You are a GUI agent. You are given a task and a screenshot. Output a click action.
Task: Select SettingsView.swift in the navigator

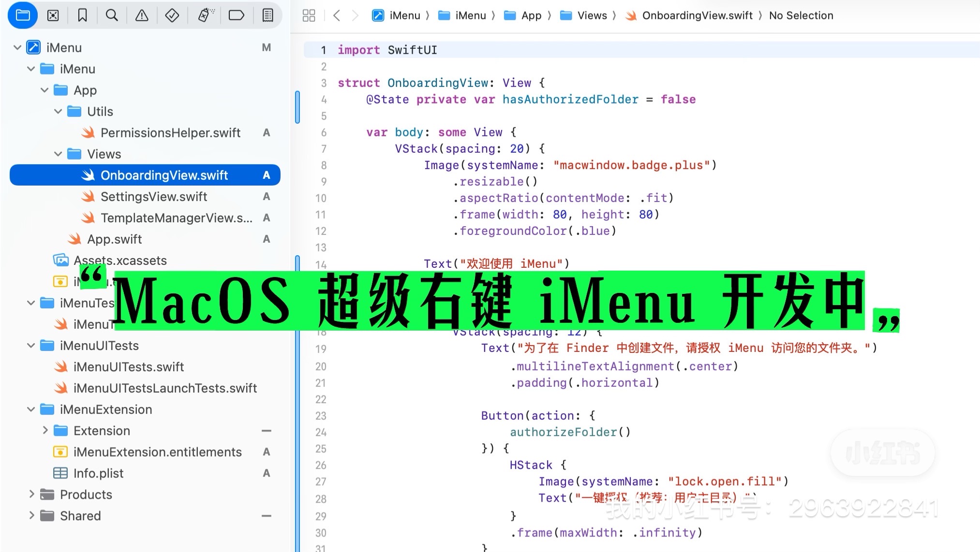point(153,197)
